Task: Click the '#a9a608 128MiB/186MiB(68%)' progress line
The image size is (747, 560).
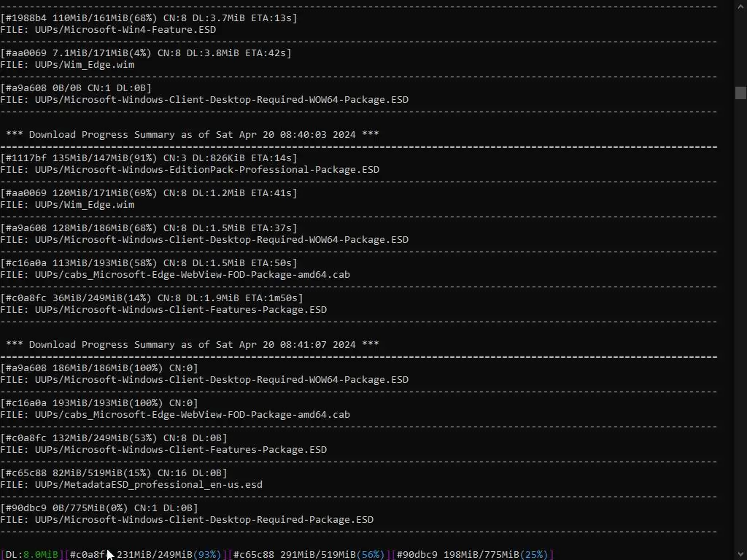Action: (x=149, y=228)
